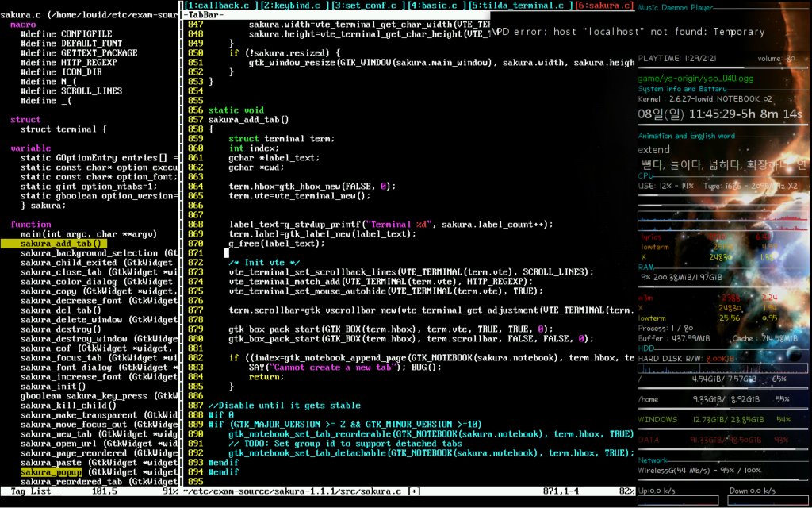812x508 pixels.
Task: Click the active 6:sakura.c tab
Action: coord(604,6)
